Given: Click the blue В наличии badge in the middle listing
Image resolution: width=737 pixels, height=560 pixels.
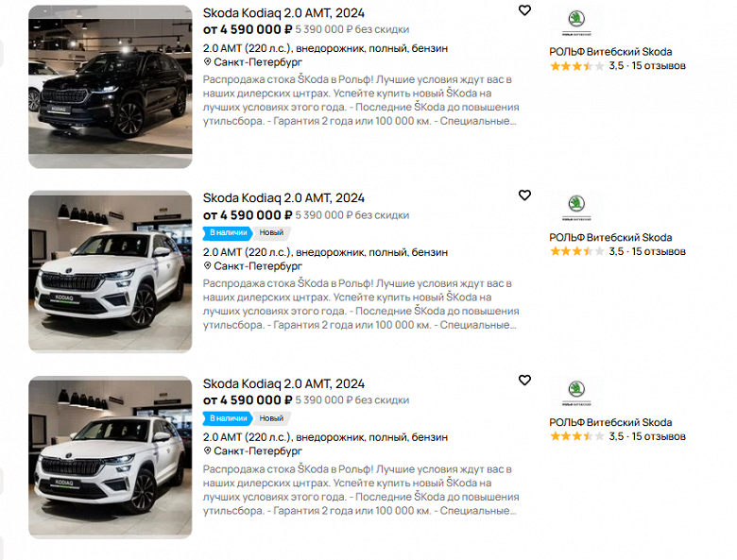Looking at the screenshot, I should tap(228, 232).
